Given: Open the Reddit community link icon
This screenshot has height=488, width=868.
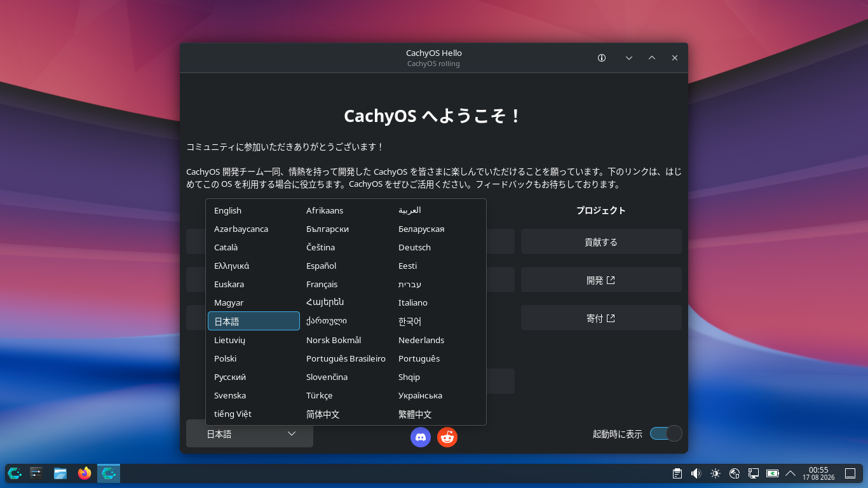Looking at the screenshot, I should (447, 437).
